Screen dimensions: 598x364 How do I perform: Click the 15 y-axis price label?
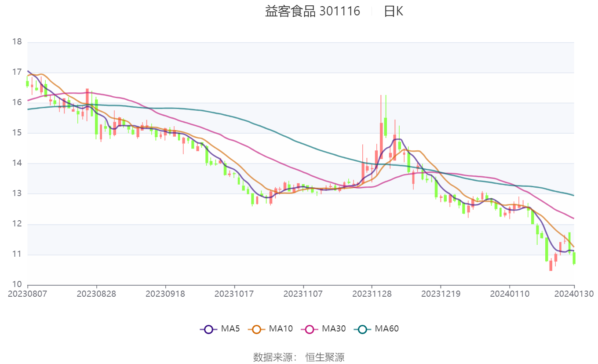click(x=17, y=133)
